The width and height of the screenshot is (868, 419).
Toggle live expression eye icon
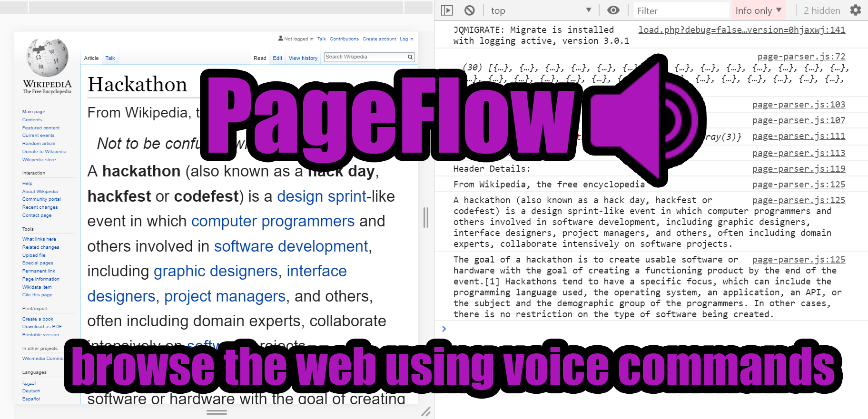coord(613,10)
